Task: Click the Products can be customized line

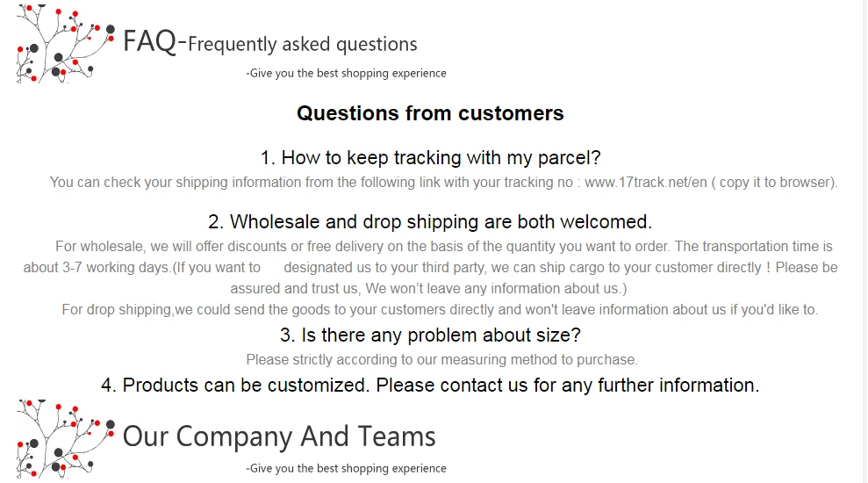Action: tap(430, 385)
